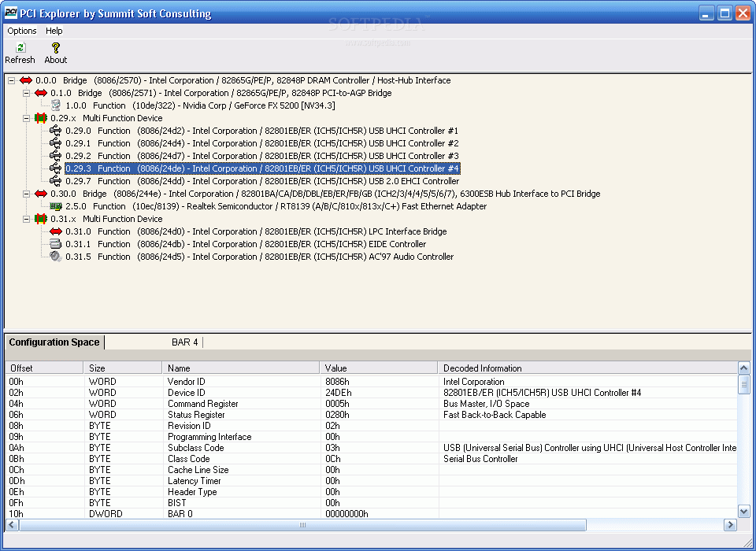The image size is (756, 551).
Task: Click 'Fast Back-to-Back Capable' decoded text
Action: tap(495, 415)
